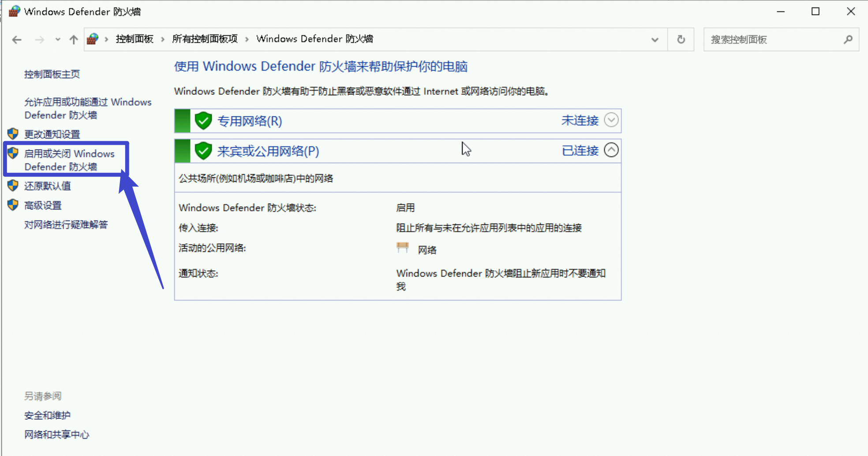Click the firewall icon in address bar

93,39
